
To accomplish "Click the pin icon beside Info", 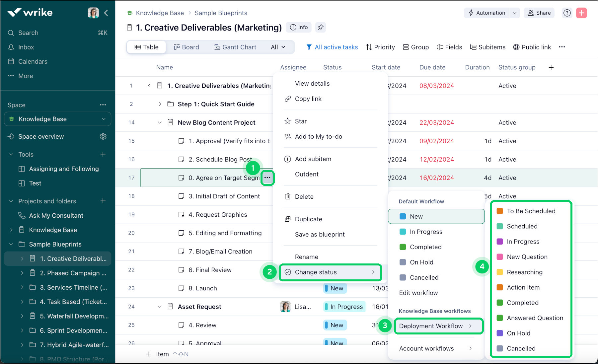I will tap(320, 27).
